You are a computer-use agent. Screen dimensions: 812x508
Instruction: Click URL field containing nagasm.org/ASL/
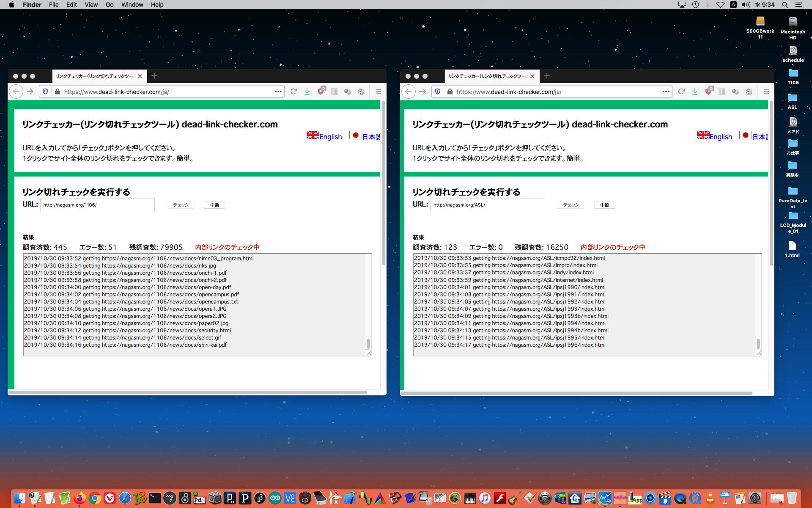coord(487,205)
